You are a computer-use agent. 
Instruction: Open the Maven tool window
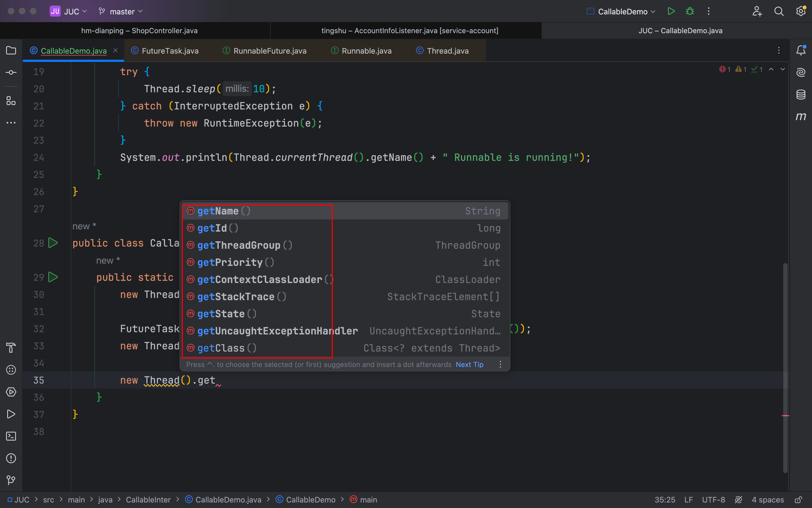(x=801, y=117)
